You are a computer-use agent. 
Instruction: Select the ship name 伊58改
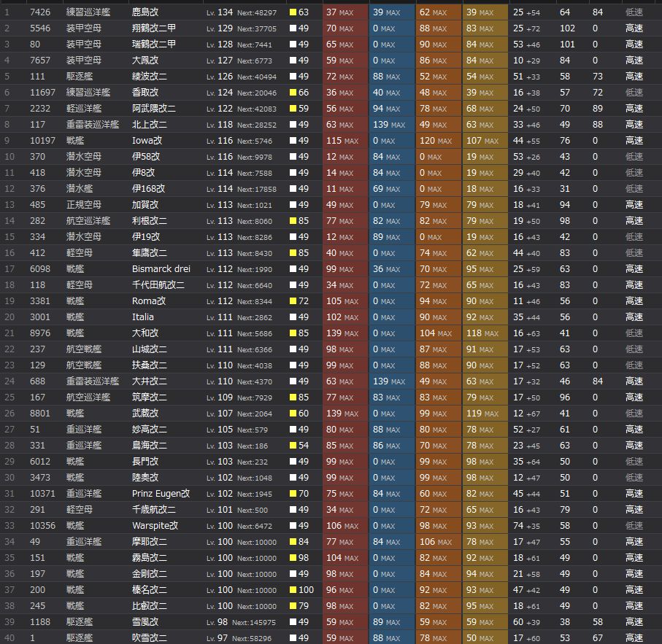point(146,157)
